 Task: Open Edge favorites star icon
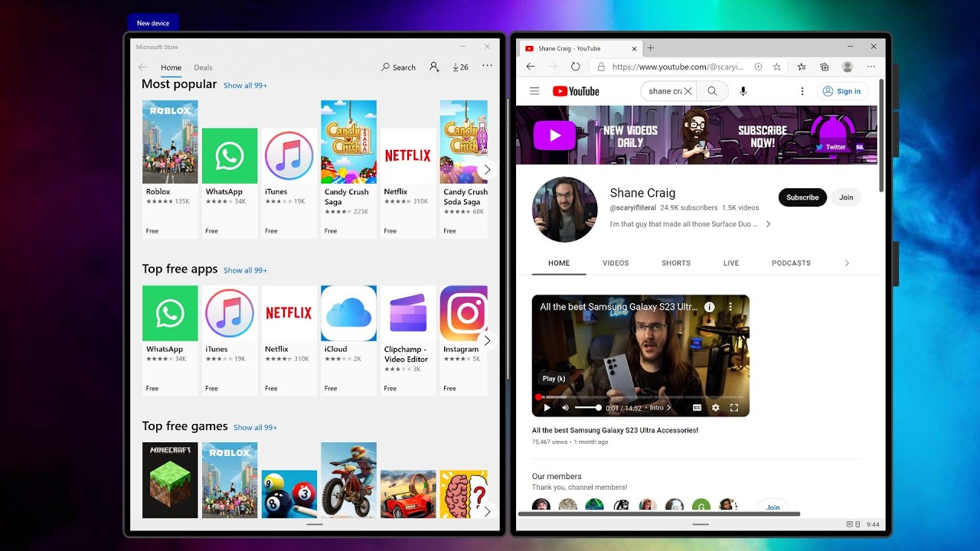[x=802, y=67]
